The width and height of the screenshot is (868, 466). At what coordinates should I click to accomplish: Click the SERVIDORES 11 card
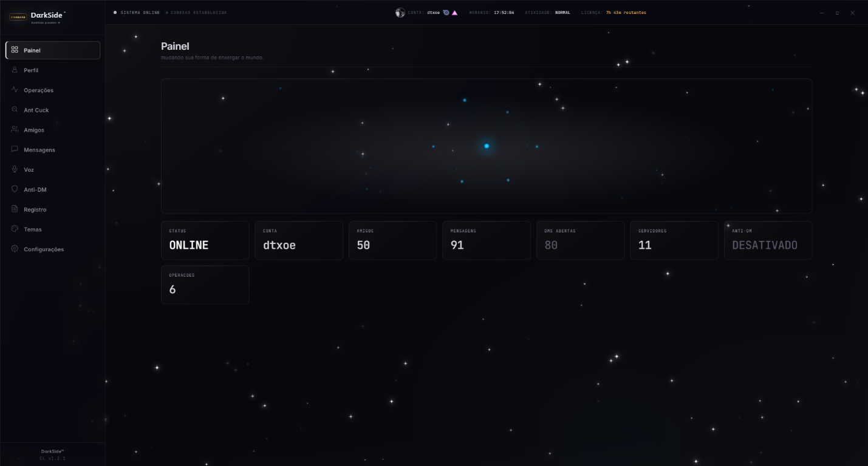(x=674, y=240)
